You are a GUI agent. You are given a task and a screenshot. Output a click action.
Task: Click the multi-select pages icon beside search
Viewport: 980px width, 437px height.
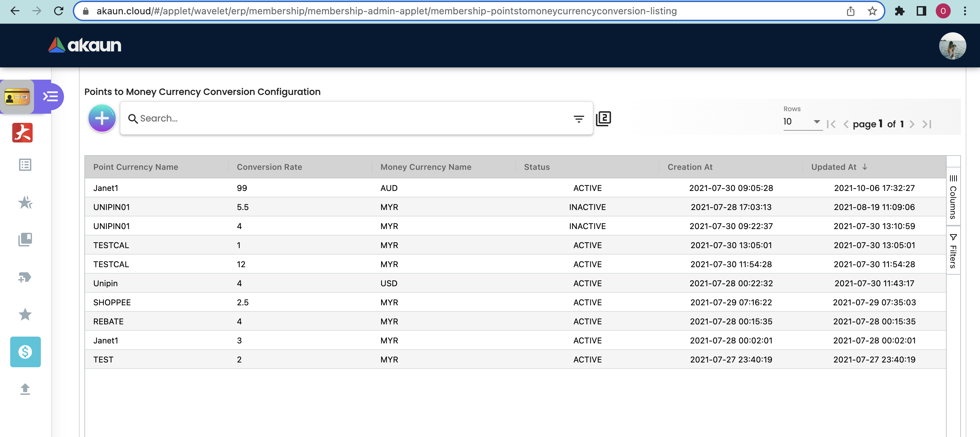[x=603, y=119]
